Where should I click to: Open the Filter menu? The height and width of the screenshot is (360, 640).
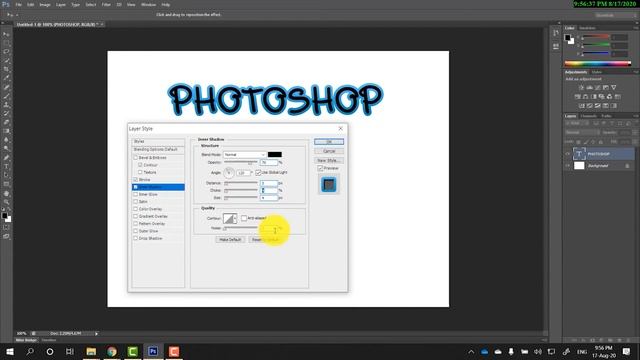click(x=106, y=5)
